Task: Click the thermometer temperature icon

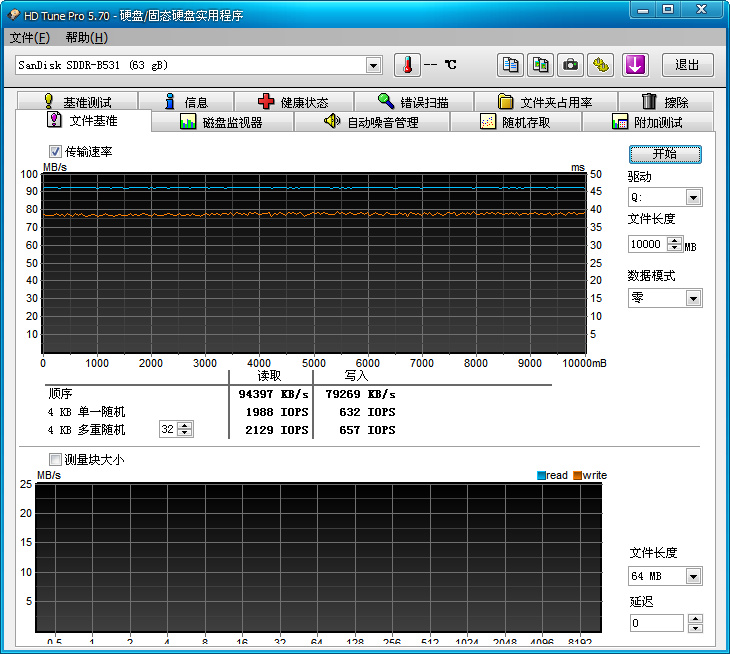Action: click(x=407, y=65)
